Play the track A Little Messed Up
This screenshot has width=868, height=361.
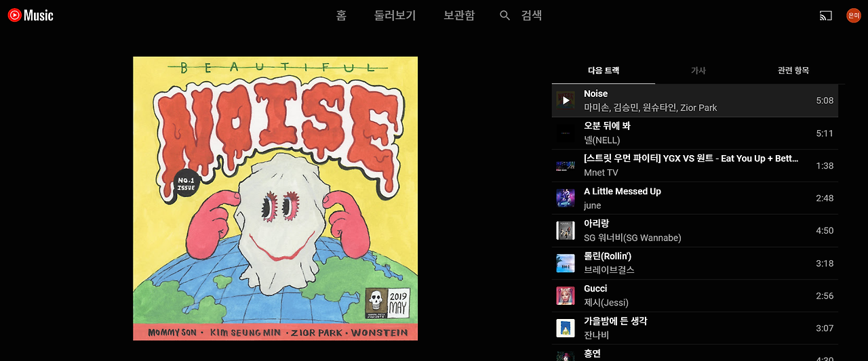tap(623, 191)
